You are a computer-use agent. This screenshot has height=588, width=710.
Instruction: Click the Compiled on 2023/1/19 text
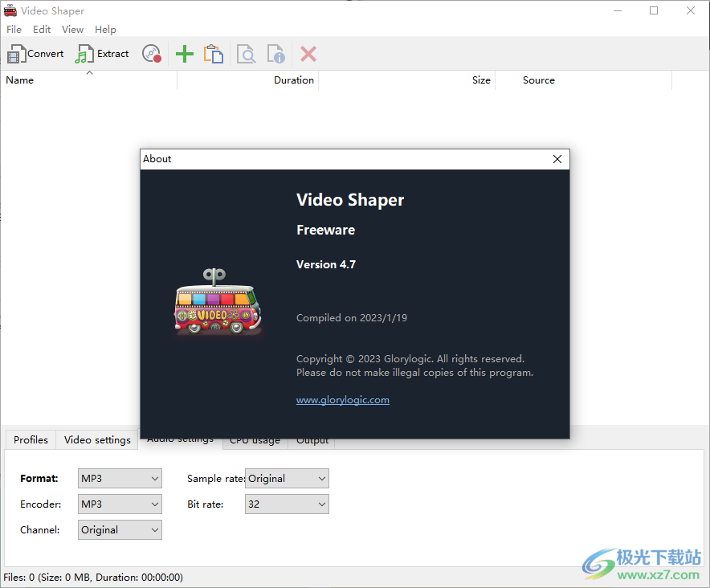[x=352, y=318]
